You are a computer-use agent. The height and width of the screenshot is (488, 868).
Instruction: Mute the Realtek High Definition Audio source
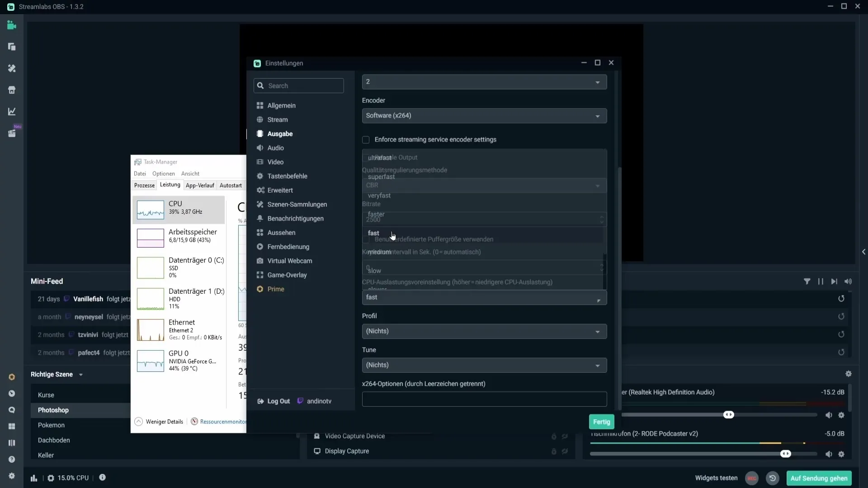point(829,415)
